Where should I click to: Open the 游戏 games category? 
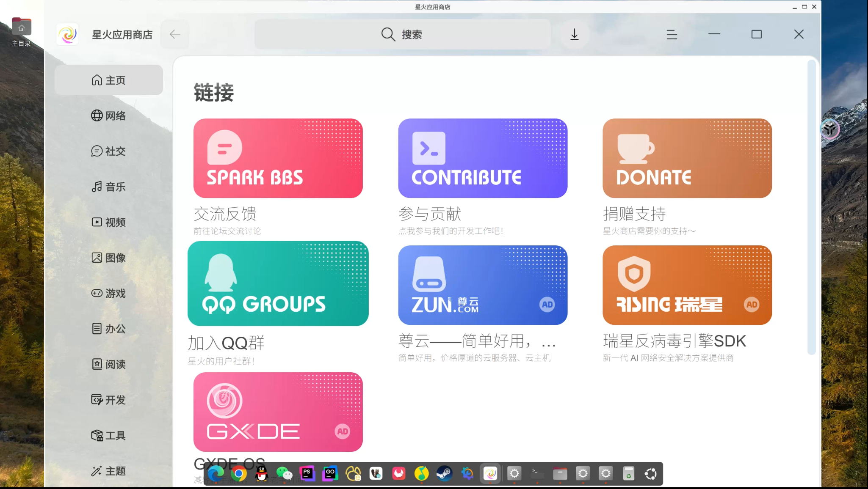108,293
